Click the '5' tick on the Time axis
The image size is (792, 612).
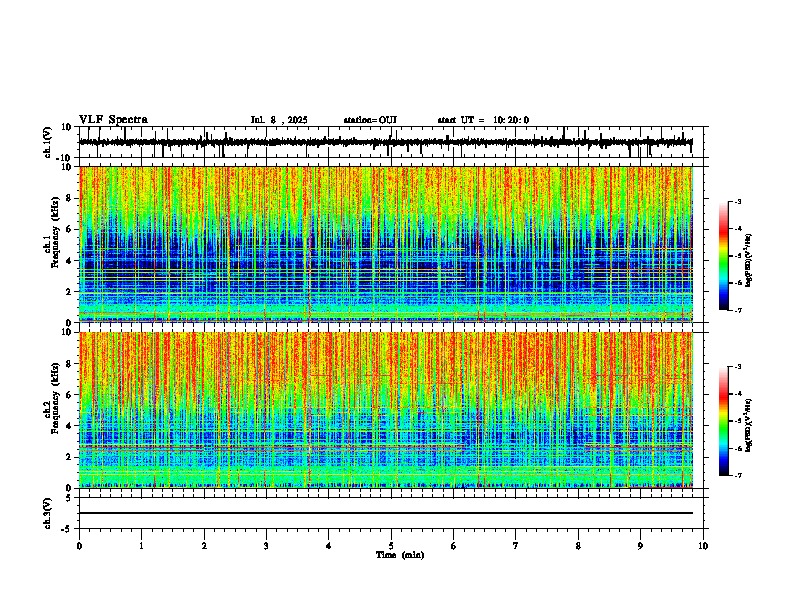coord(391,546)
